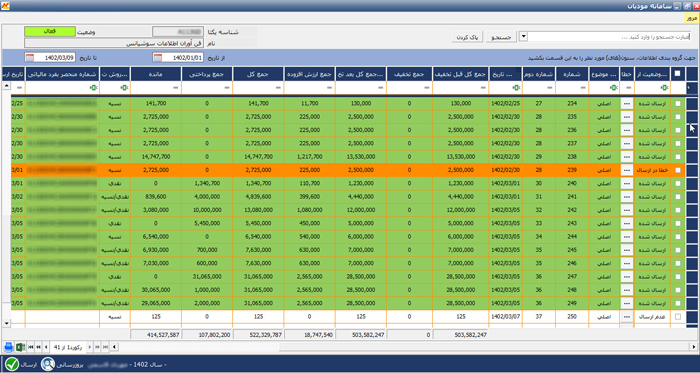Check the box for unsent invoice 250

[x=678, y=317]
